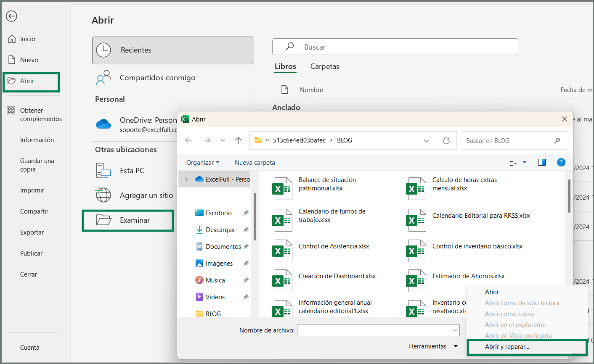Click the file list vertical scrollbar
The image size is (594, 364).
point(569,196)
